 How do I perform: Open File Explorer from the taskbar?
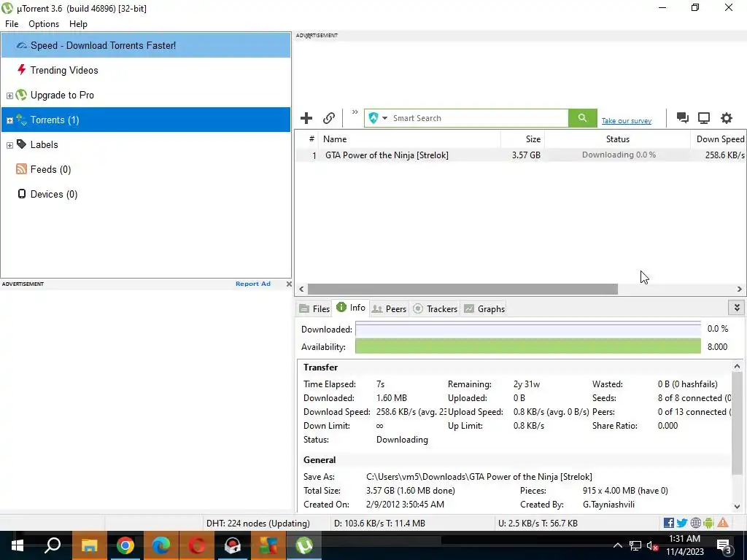pos(89,545)
